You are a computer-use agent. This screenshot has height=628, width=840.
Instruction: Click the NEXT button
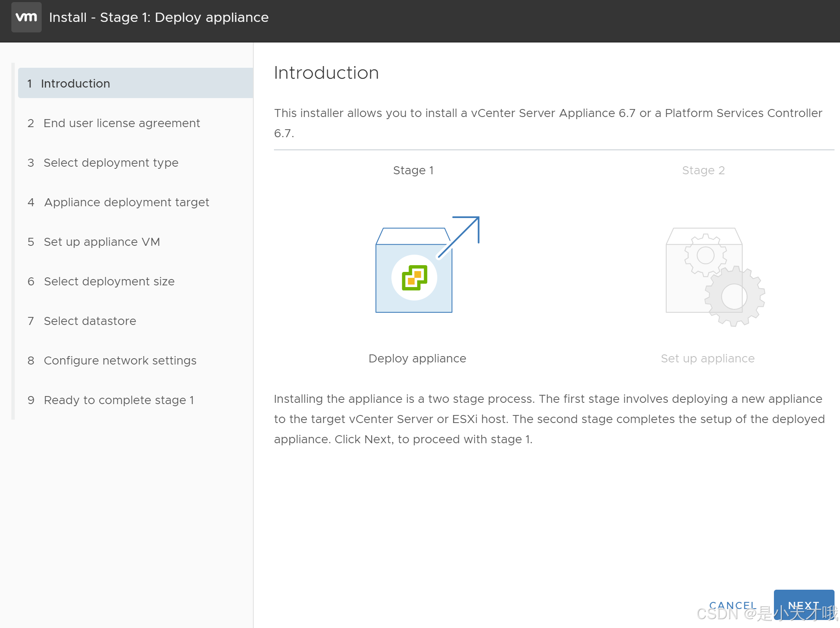pos(804,605)
